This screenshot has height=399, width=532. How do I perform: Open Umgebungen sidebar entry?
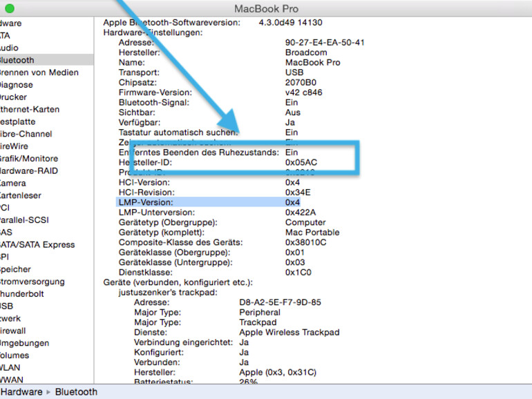(x=24, y=343)
